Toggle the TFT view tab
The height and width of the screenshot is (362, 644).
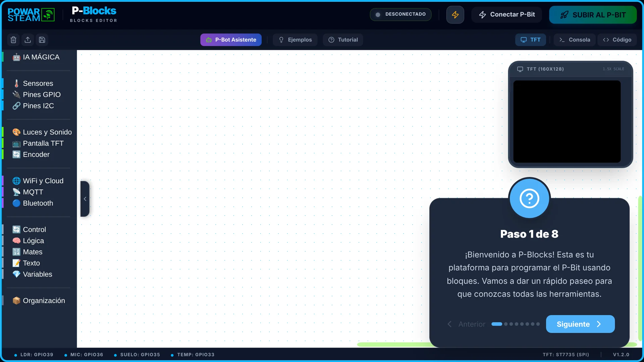point(530,40)
